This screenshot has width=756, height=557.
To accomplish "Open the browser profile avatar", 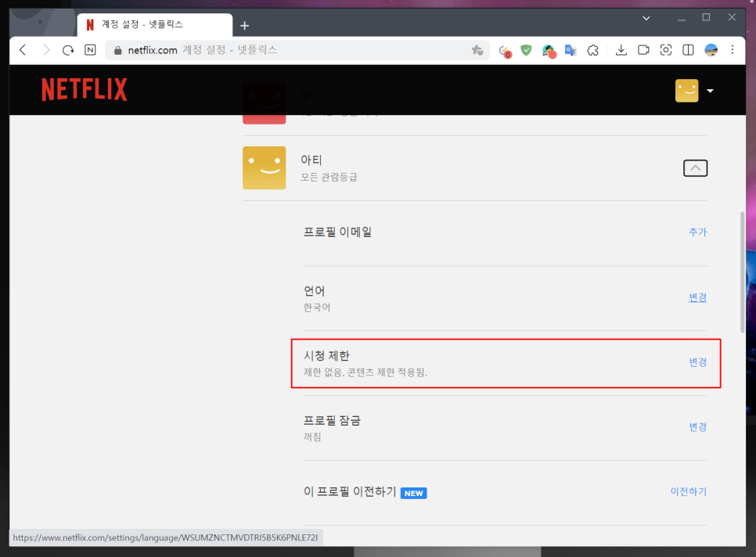I will [x=711, y=49].
